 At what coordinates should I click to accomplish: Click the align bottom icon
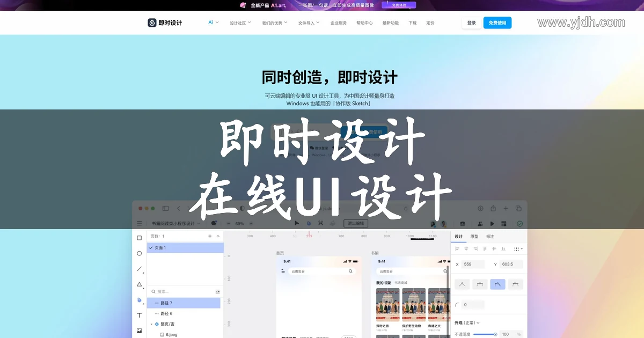click(x=503, y=249)
